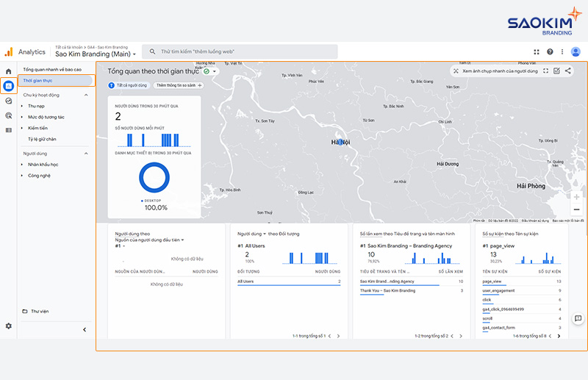This screenshot has height=380, width=588.
Task: Collapse the report navigation panel
Action: [85, 330]
